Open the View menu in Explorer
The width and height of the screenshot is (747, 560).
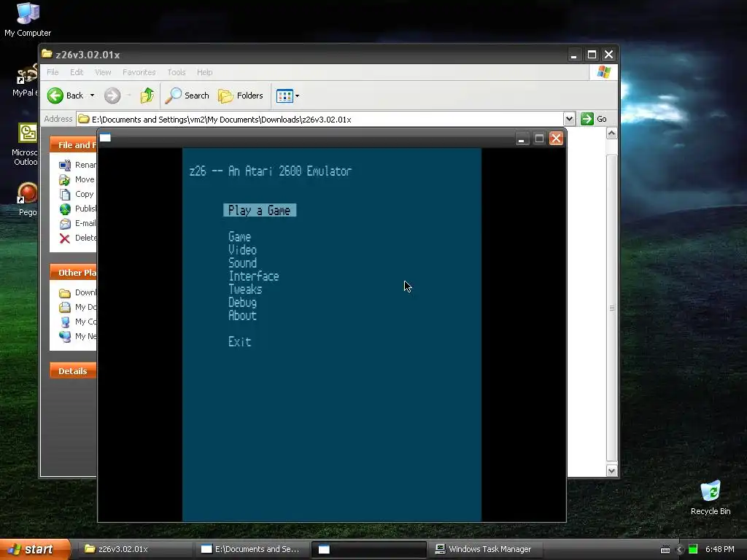103,72
